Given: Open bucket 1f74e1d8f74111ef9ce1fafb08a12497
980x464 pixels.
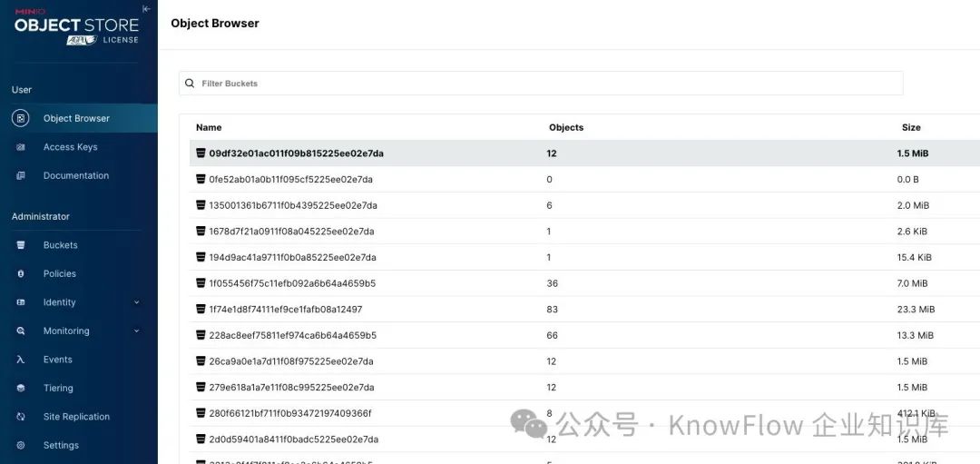Looking at the screenshot, I should 285,310.
